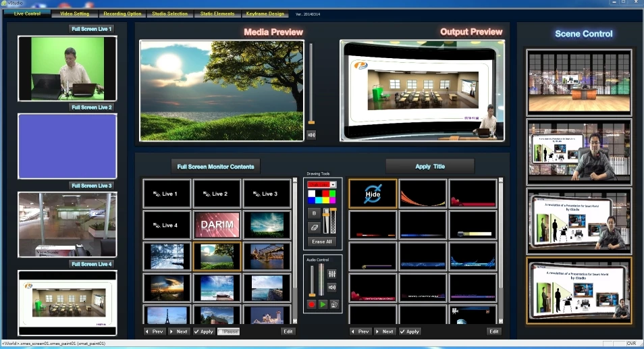The width and height of the screenshot is (644, 349).
Task: Mute audio in Audio Control panel
Action: click(x=332, y=287)
